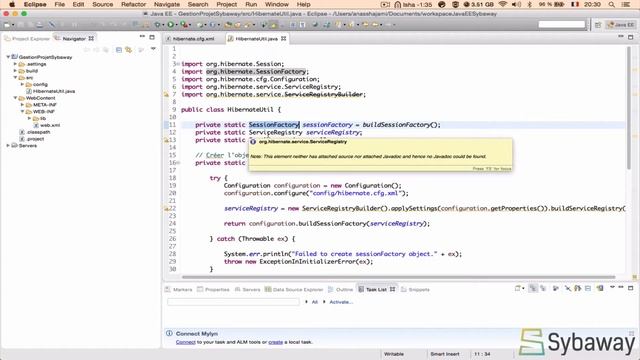This screenshot has width=640, height=360.
Task: Switch to the Markers tab
Action: tap(179, 289)
